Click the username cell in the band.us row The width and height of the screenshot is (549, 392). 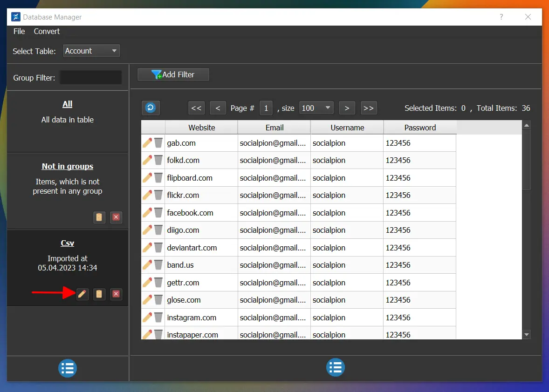click(x=347, y=265)
